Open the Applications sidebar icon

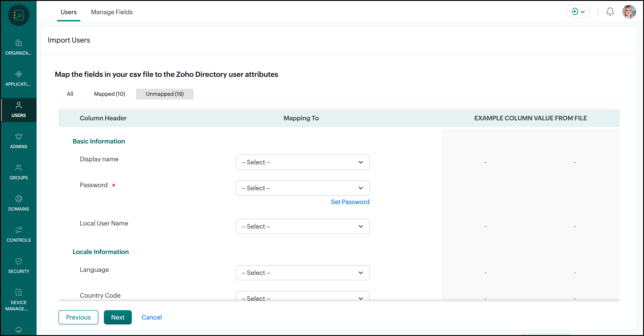19,74
